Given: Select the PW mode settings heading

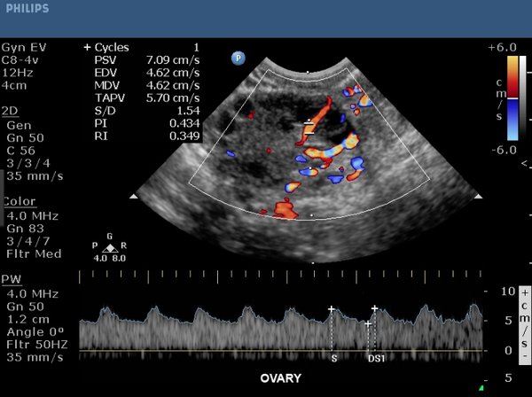Looking at the screenshot, I should pyautogui.click(x=12, y=279).
